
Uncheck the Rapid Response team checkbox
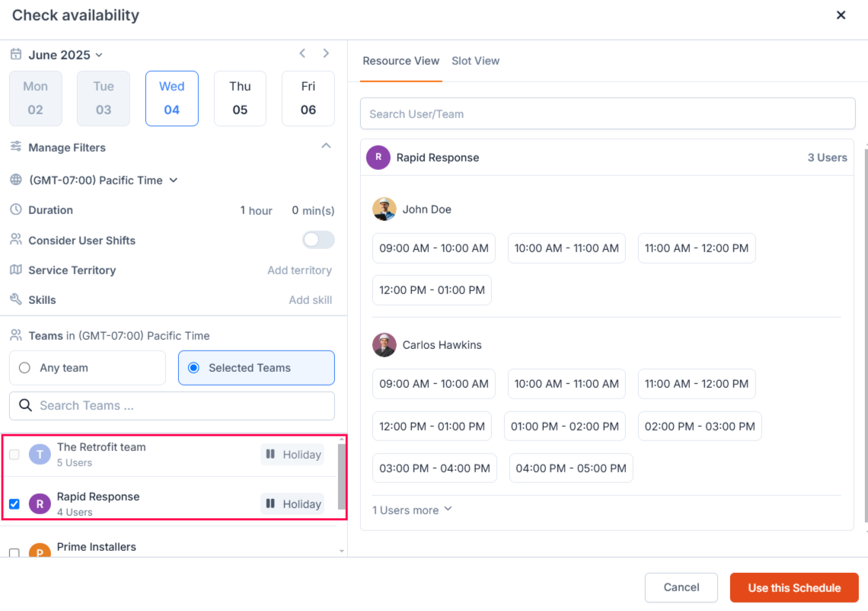click(14, 504)
